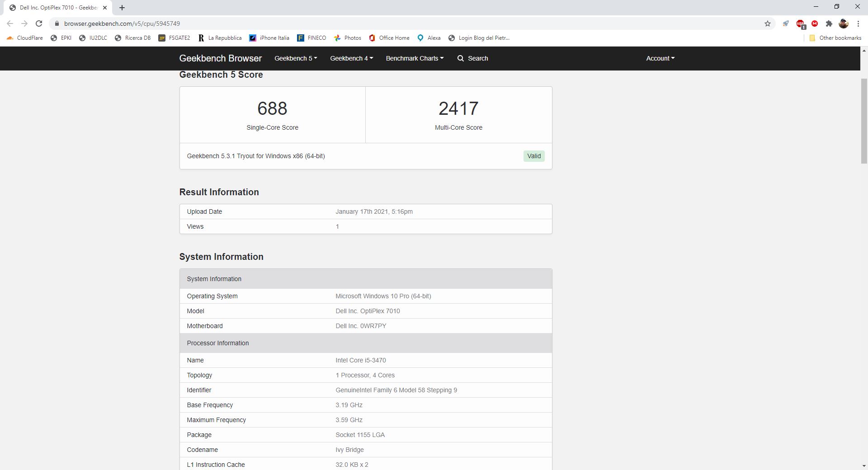Close the Dell OptiPlex 7010 tab

(105, 8)
